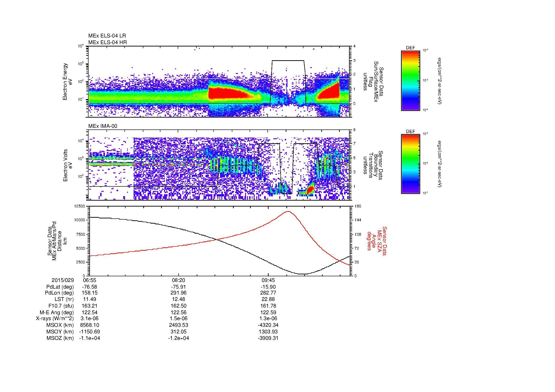555x392 pixels.
Task: Select the 'MEx ELS-04 HR' plot title
Action: click(107, 42)
